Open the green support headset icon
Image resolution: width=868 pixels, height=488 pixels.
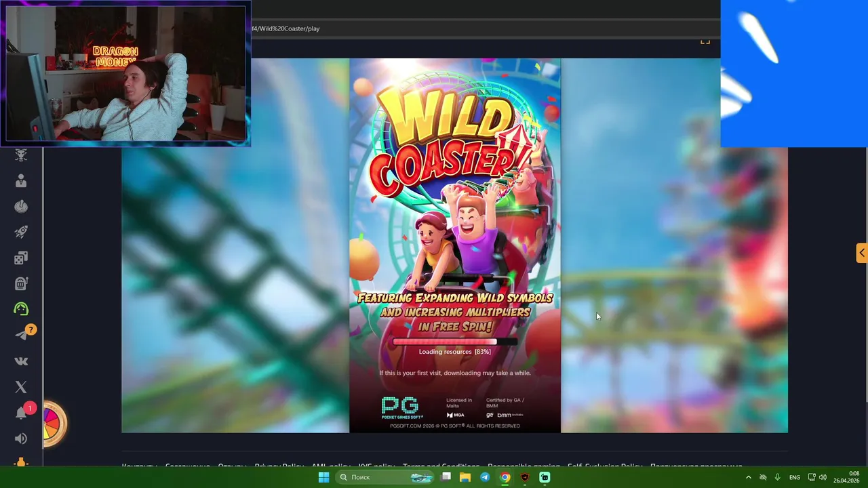pyautogui.click(x=21, y=309)
